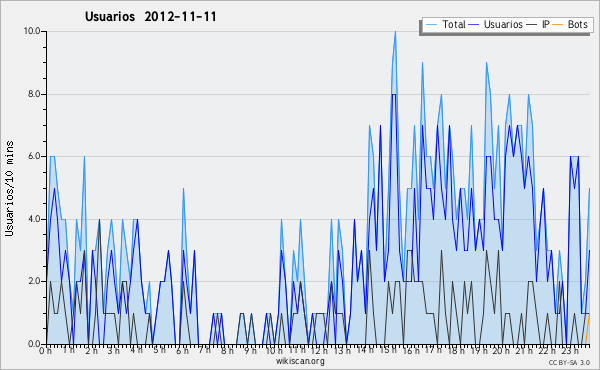Image resolution: width=600 pixels, height=370 pixels.
Task: Click the '20 h' x-axis label
Action: (501, 351)
